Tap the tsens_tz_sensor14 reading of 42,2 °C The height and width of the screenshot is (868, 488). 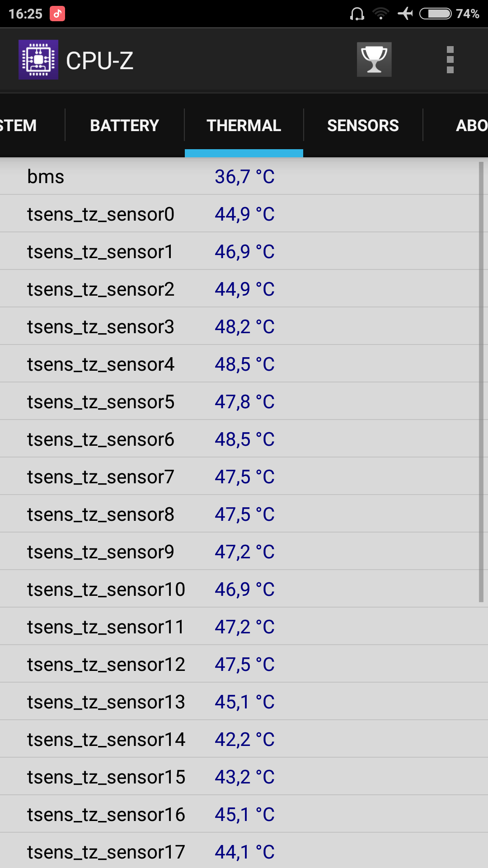[244, 739]
